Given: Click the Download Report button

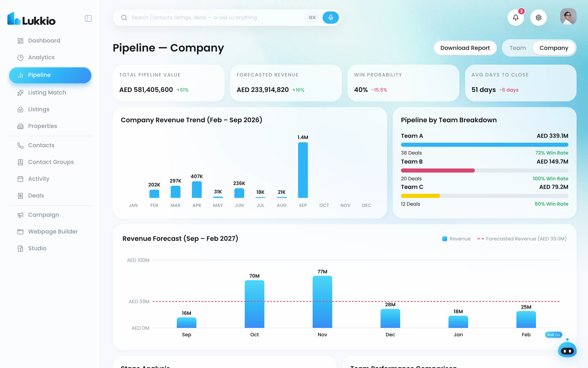Looking at the screenshot, I should click(x=465, y=48).
